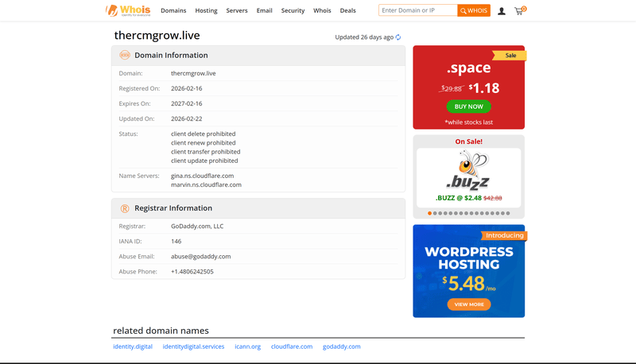Screen dimensions: 636x364
Task: Open the cloudflare.com related link
Action: (292, 347)
